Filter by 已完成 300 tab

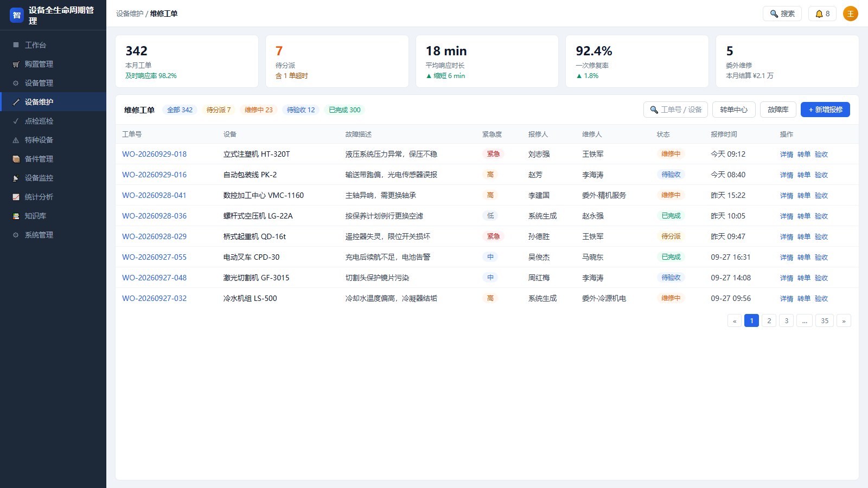344,110
